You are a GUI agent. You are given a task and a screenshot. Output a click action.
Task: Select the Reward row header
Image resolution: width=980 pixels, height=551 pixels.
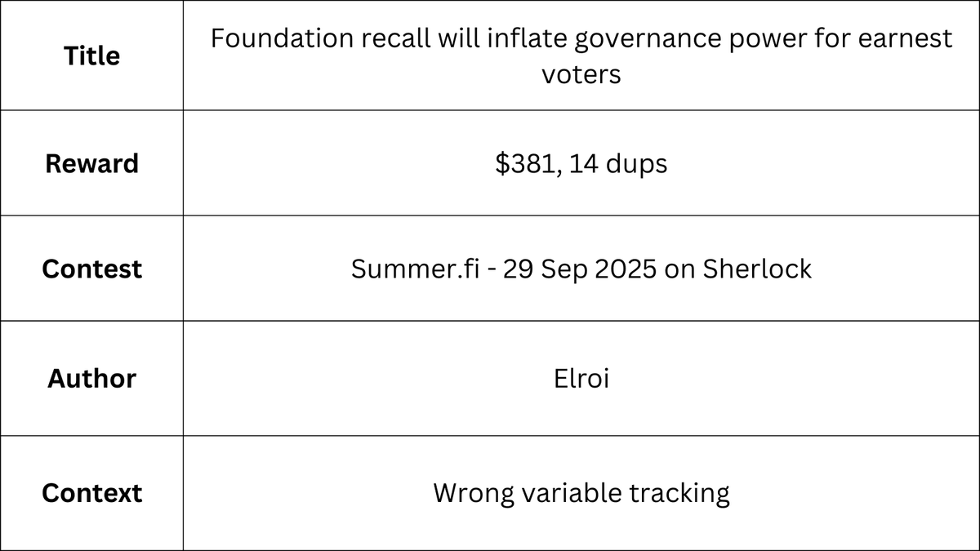91,163
